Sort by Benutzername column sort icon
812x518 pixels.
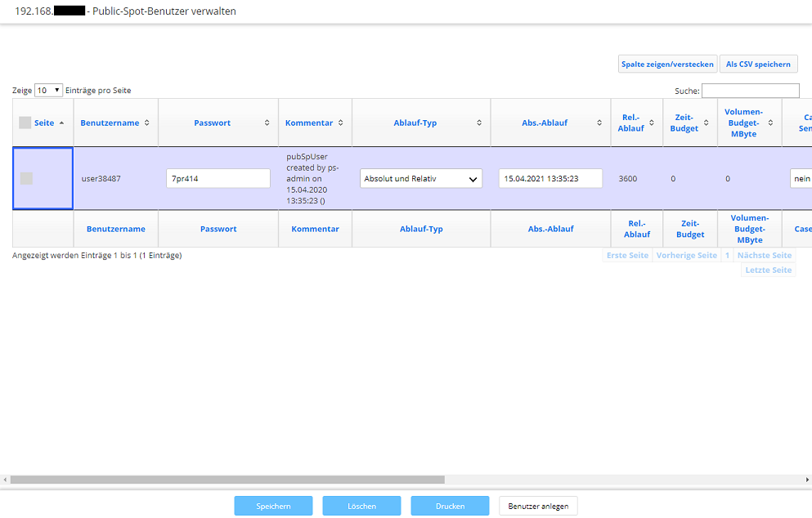click(146, 123)
